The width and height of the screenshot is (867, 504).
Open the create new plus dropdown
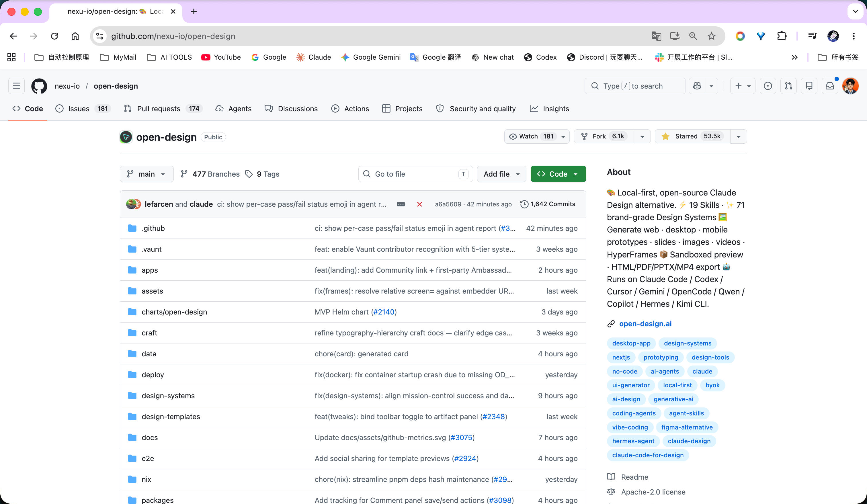(743, 86)
